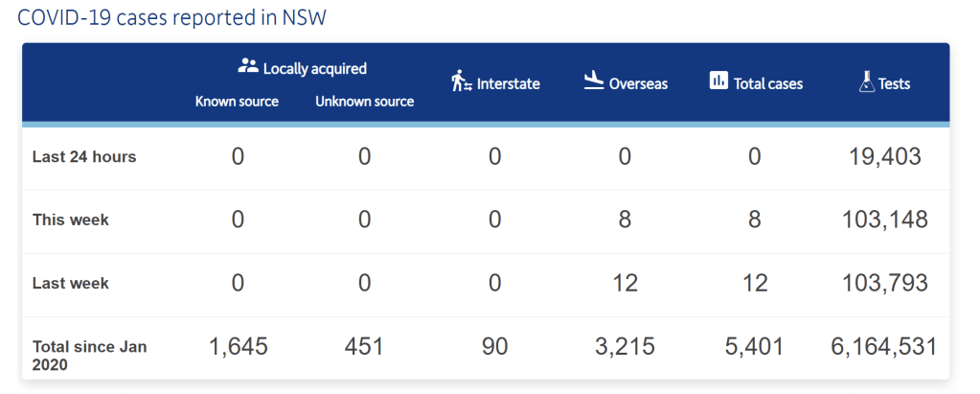Image resolution: width=980 pixels, height=394 pixels.
Task: Click the Last week row label
Action: 71,283
